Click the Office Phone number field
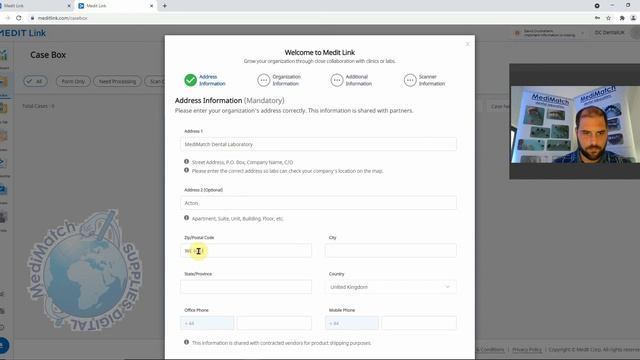 274,323
